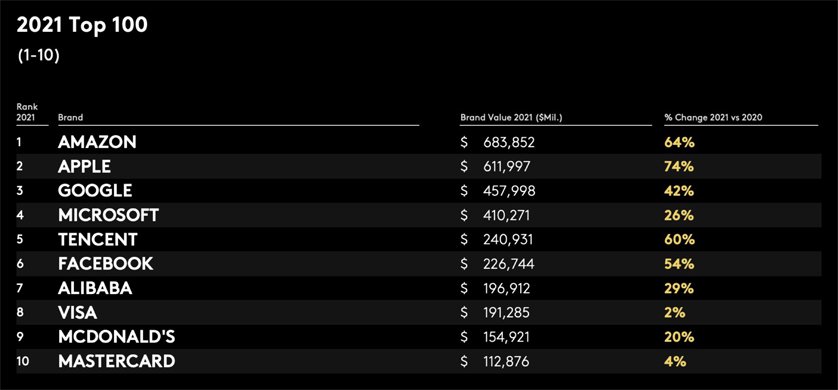Click the TENCENT brand name
Image resolution: width=838 pixels, height=390 pixels.
point(98,239)
